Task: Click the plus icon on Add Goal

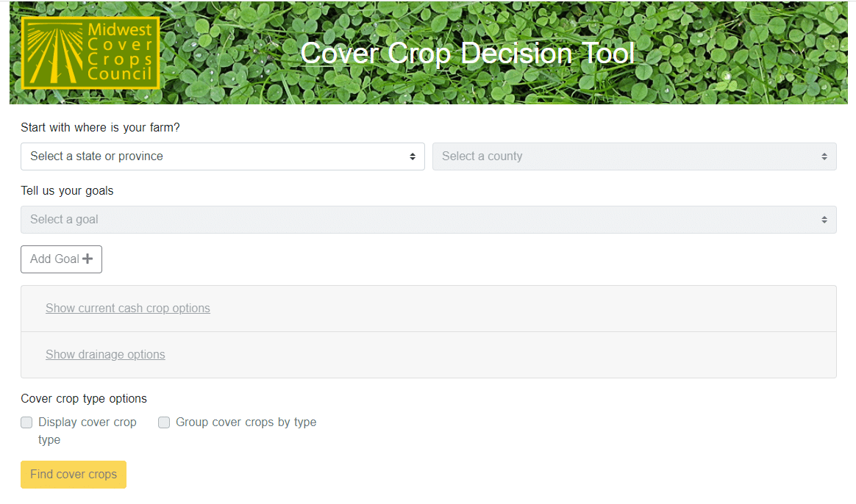Action: 88,259
